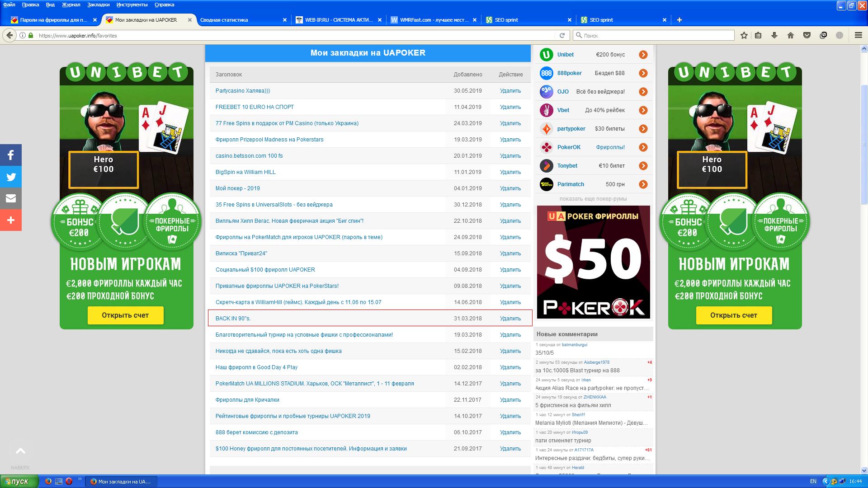Click left Unibet Открыть счет button

(125, 315)
